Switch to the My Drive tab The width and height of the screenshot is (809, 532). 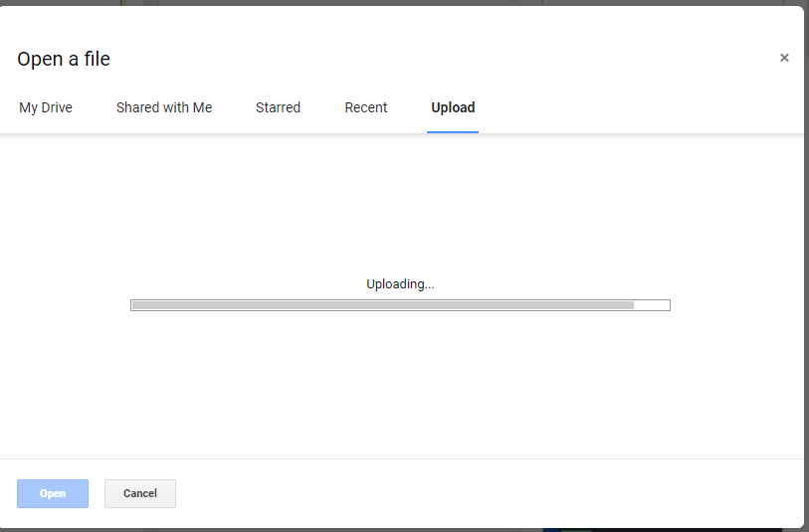[46, 107]
